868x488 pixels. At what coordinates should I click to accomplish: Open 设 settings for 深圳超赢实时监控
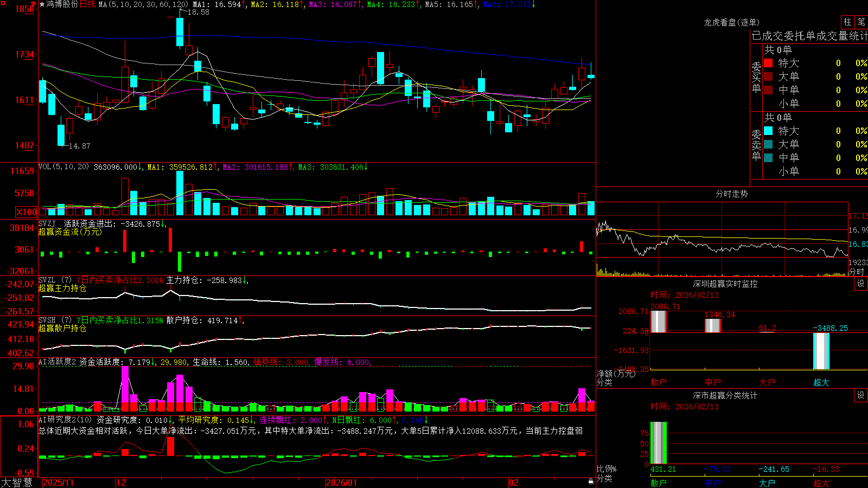pyautogui.click(x=861, y=284)
